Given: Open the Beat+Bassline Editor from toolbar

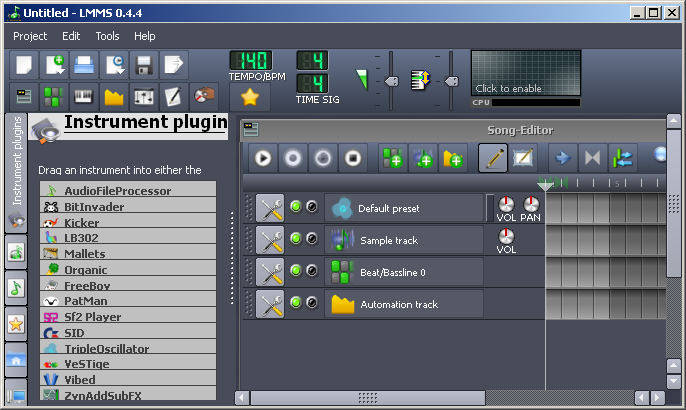Looking at the screenshot, I should (53, 97).
